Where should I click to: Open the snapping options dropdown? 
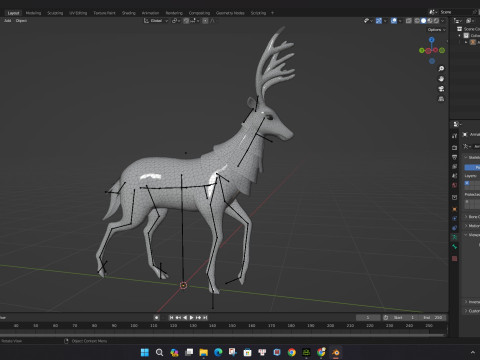tap(195, 21)
